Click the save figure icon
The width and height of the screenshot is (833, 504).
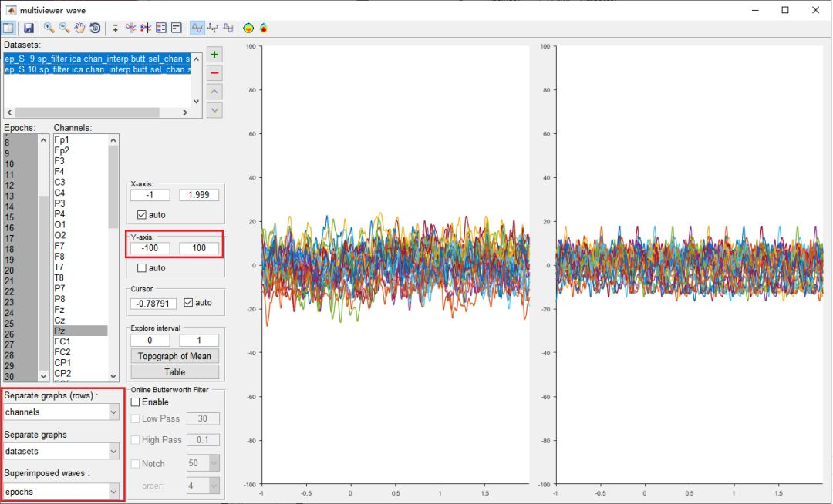[x=29, y=28]
